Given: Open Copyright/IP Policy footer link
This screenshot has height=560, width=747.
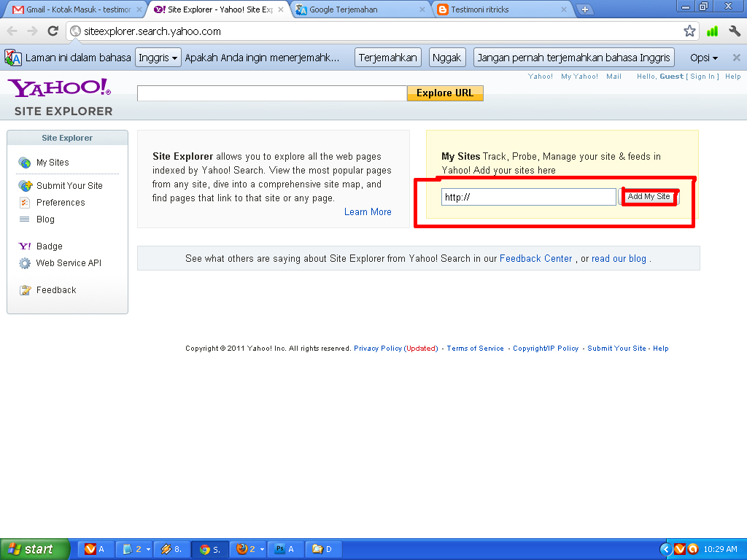Looking at the screenshot, I should (546, 349).
